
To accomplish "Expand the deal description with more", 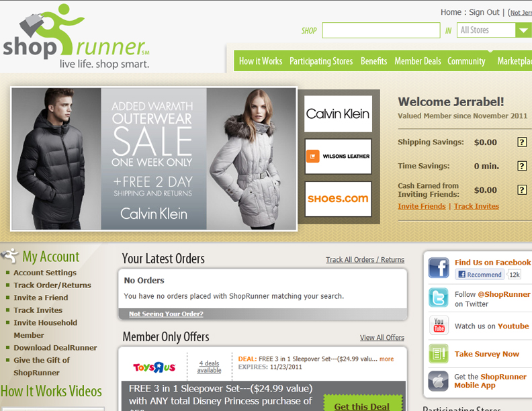I will [386, 359].
